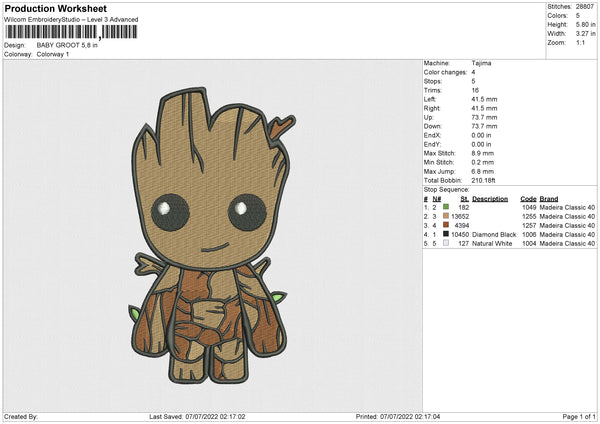Click 'Page 1 of 1' footer text

(579, 416)
